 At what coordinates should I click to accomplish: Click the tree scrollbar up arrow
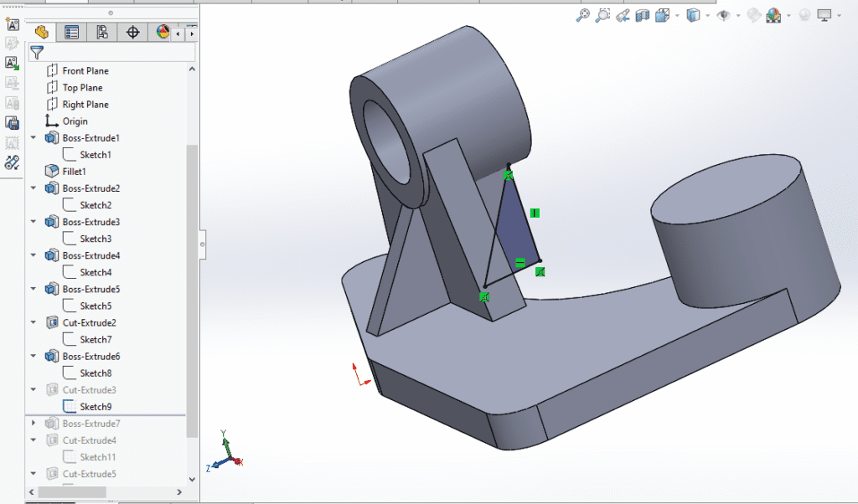pyautogui.click(x=192, y=69)
